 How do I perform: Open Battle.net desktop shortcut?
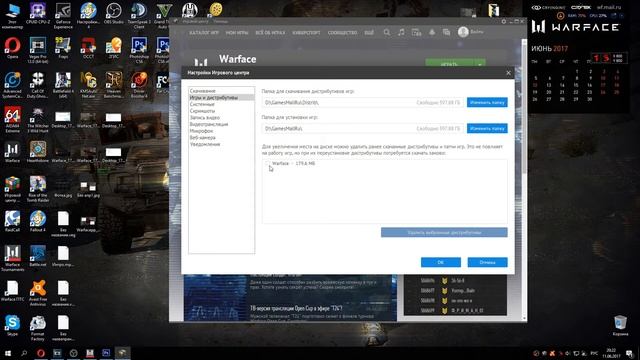[x=38, y=256]
